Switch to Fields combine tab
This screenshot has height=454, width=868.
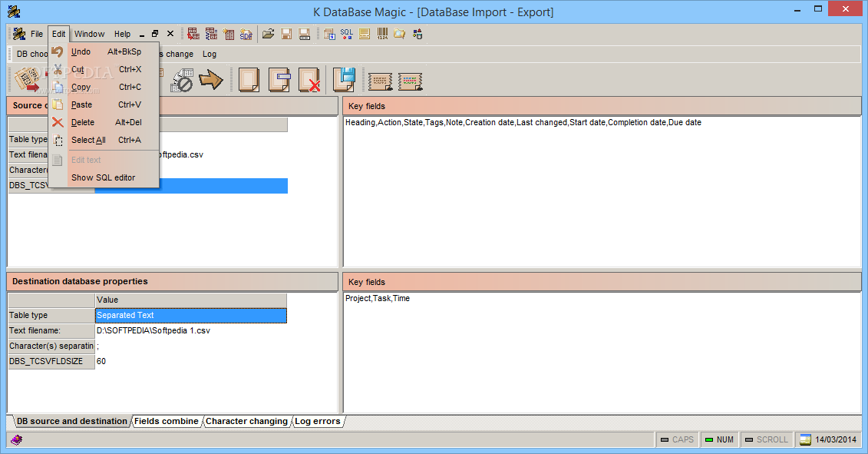tap(167, 421)
